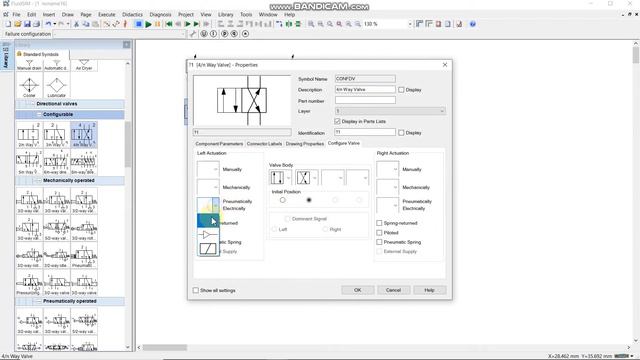
Task: Click the wrench icon beside failure configuration
Action: (x=193, y=34)
